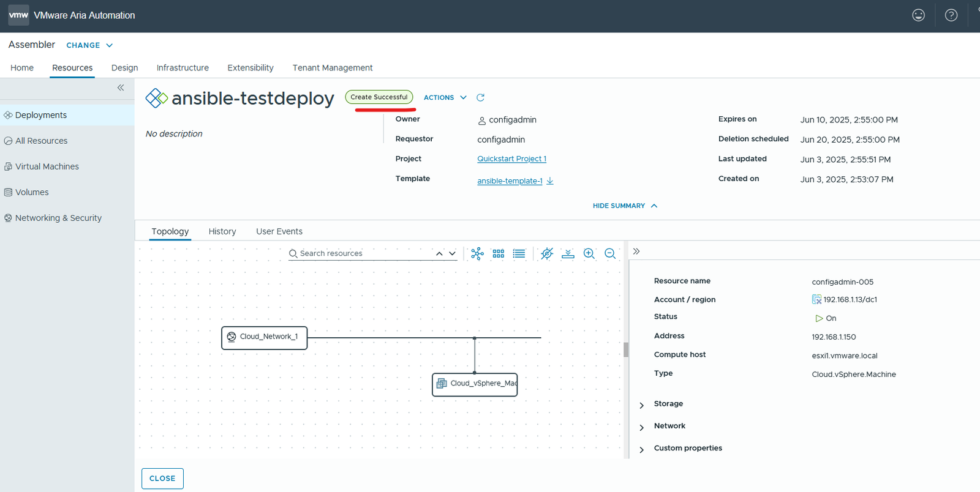The height and width of the screenshot is (492, 980).
Task: Click the type value Cloud.vSphere.Machine
Action: pyautogui.click(x=854, y=375)
